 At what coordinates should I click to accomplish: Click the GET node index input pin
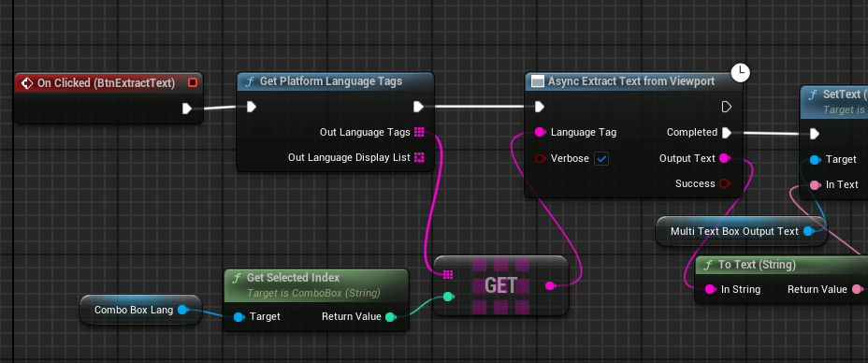click(448, 298)
